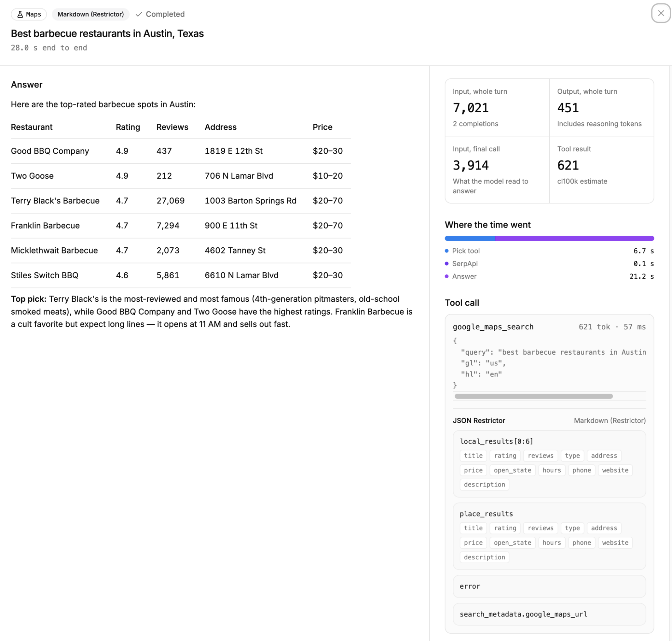Screen dimensions: 672x641
Task: Click the error restrictor entry
Action: click(549, 586)
